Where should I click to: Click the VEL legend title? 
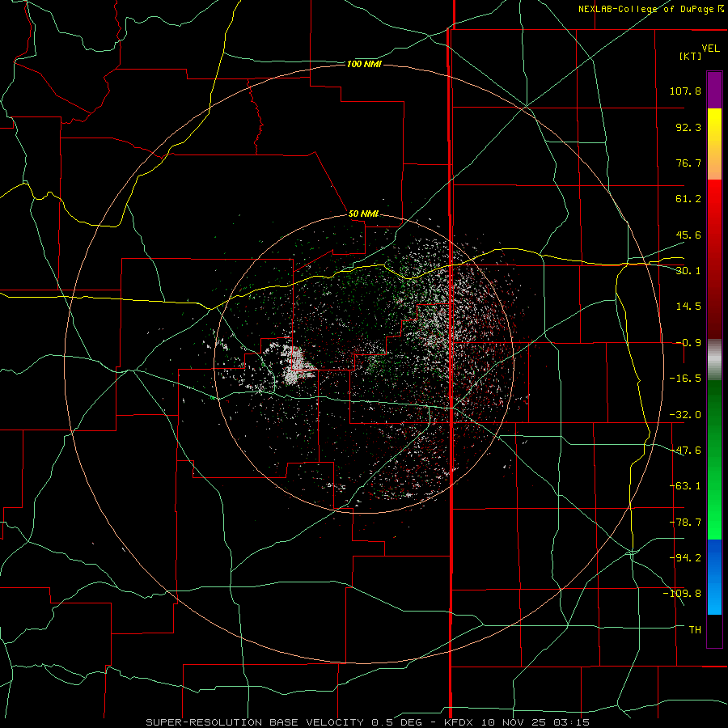(x=710, y=48)
